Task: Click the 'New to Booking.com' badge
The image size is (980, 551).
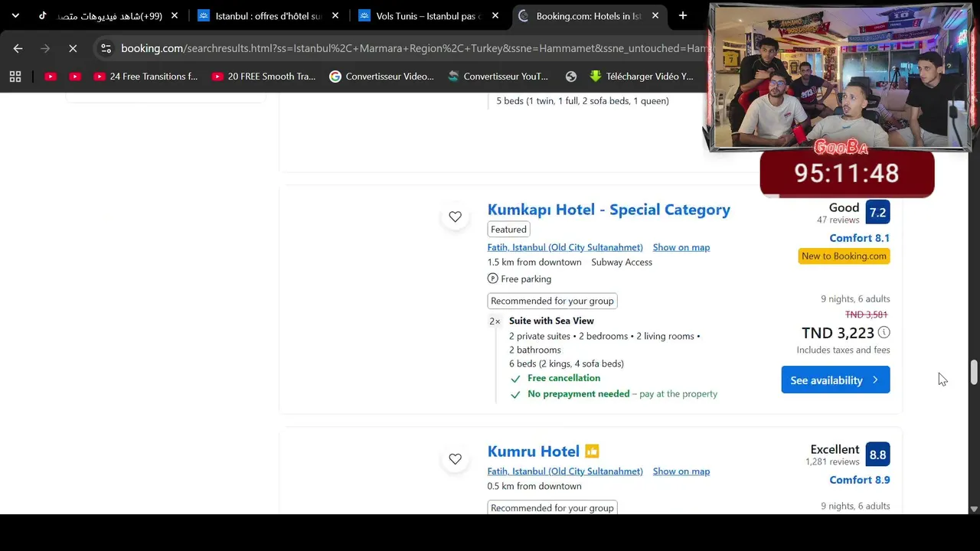Action: pos(844,256)
